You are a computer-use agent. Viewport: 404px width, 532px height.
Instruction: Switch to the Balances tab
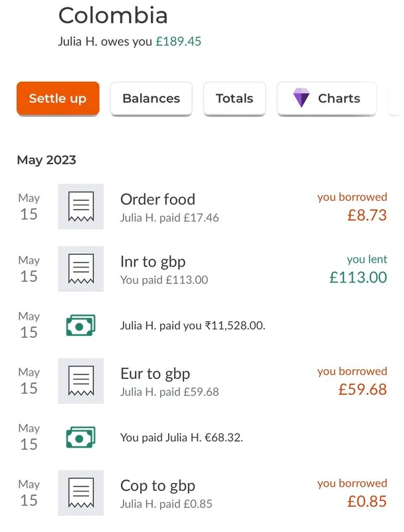click(x=151, y=98)
